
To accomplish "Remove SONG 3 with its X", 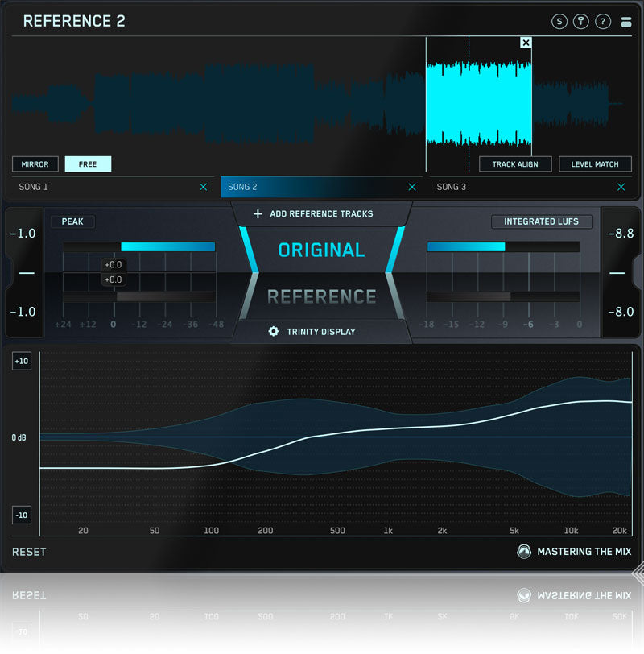I will click(621, 187).
